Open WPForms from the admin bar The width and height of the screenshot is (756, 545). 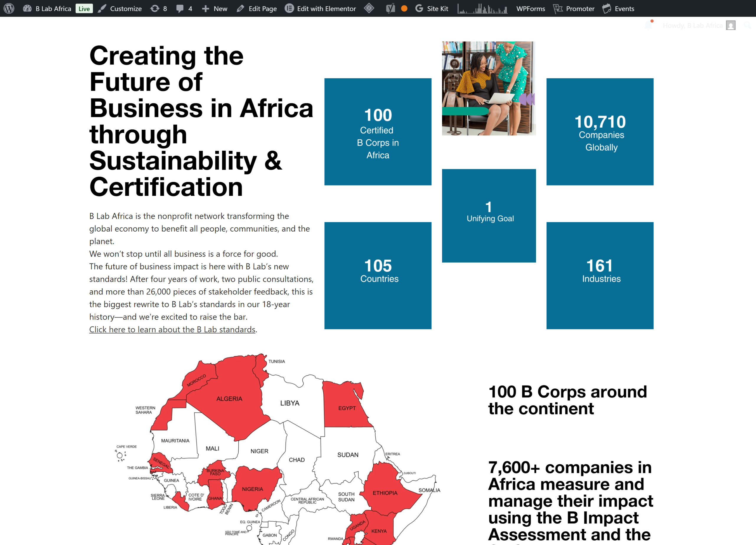point(531,8)
